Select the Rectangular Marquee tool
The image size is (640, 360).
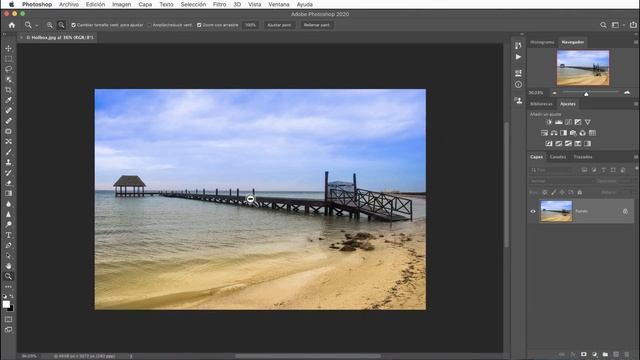8,59
